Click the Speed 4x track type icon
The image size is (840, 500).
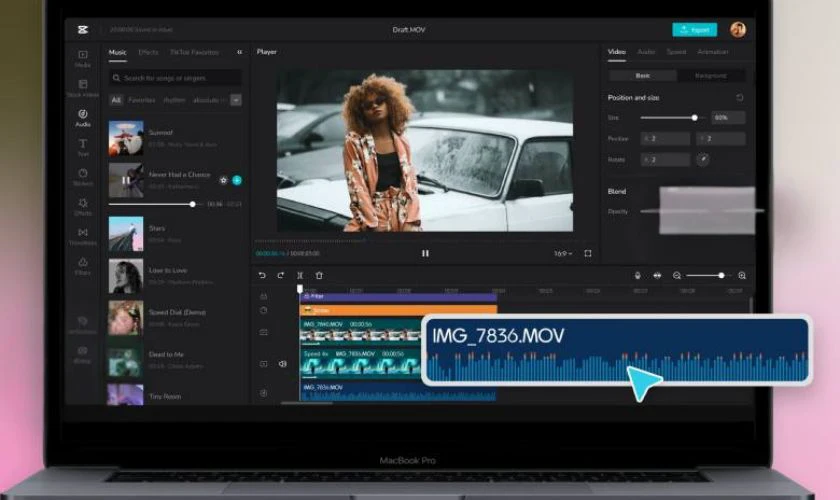coord(264,364)
